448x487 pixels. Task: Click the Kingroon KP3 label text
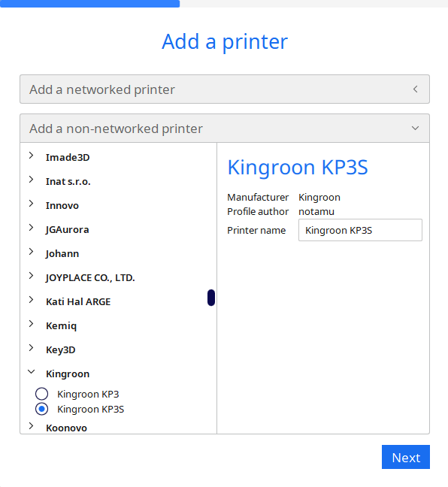point(88,394)
